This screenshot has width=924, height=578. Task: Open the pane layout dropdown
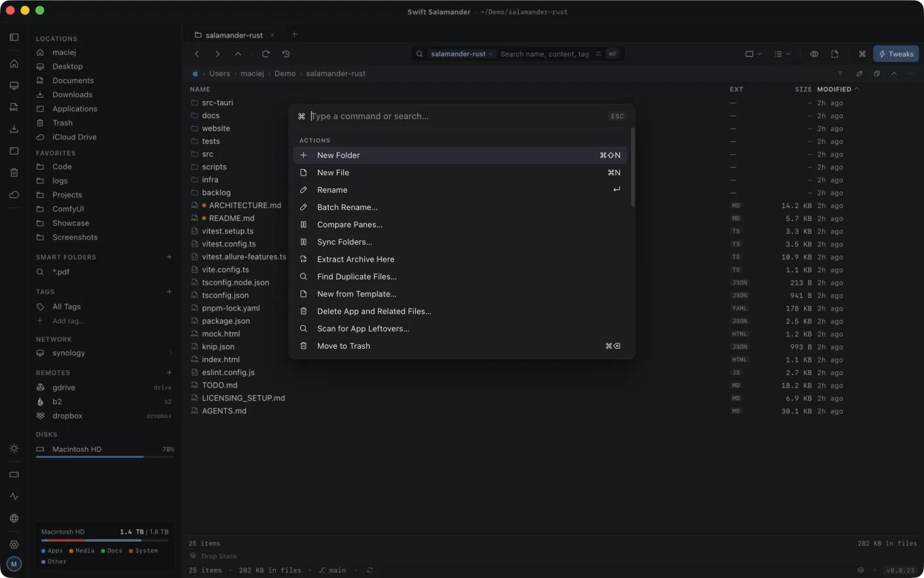753,54
